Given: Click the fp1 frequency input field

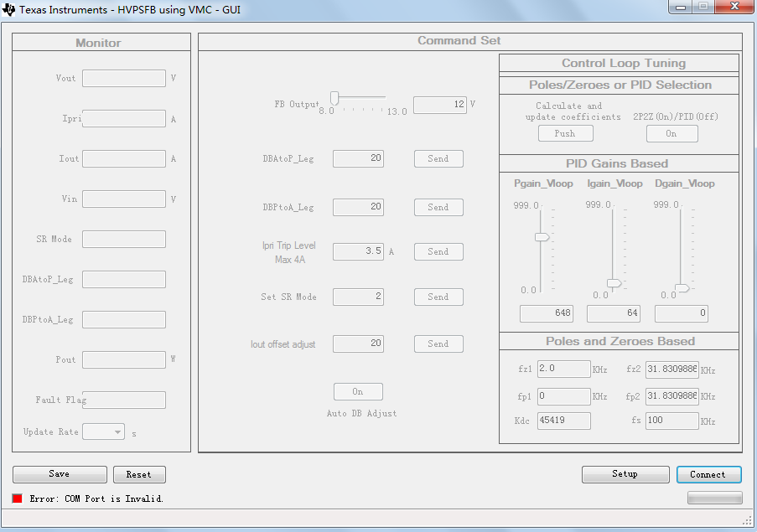Looking at the screenshot, I should [x=564, y=396].
